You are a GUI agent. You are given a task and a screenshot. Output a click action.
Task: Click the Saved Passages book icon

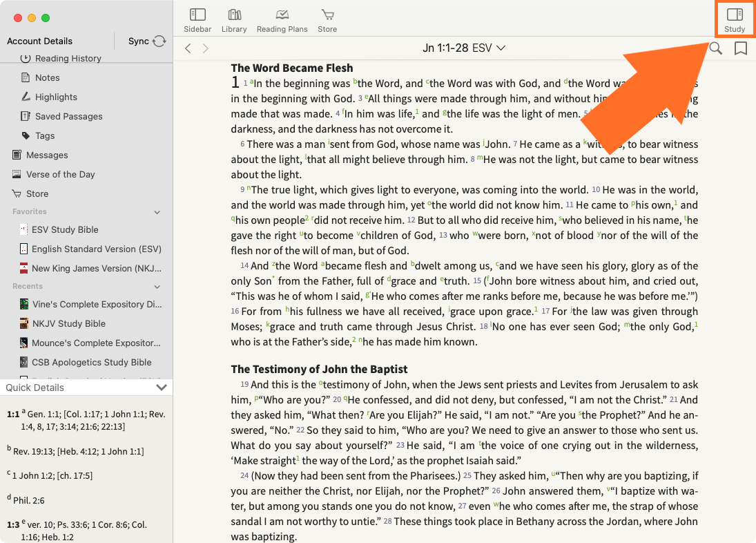click(26, 116)
